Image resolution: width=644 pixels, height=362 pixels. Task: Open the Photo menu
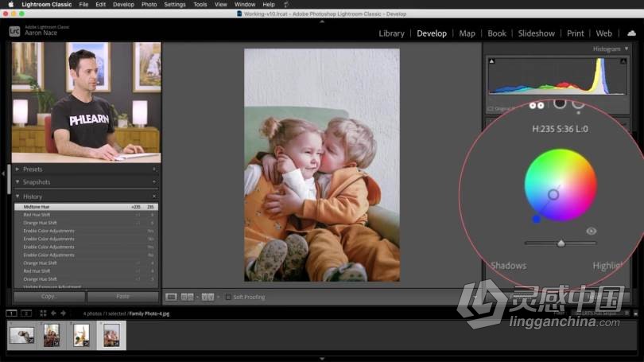pos(149,5)
